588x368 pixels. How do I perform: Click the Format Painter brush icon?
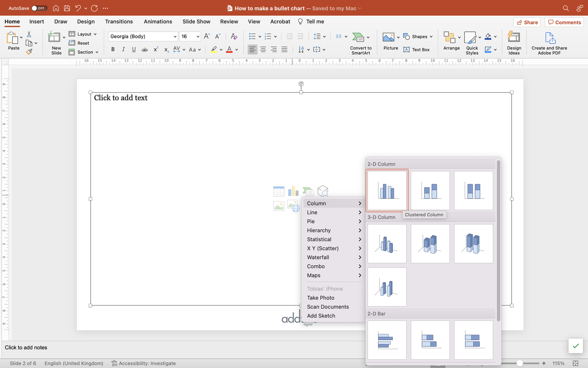[29, 51]
